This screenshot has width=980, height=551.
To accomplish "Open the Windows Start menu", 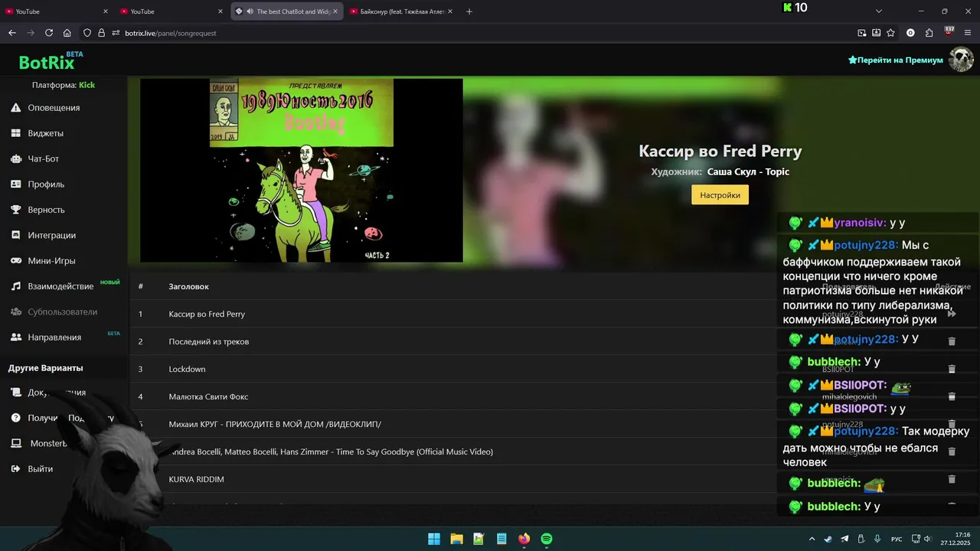I will tap(434, 539).
